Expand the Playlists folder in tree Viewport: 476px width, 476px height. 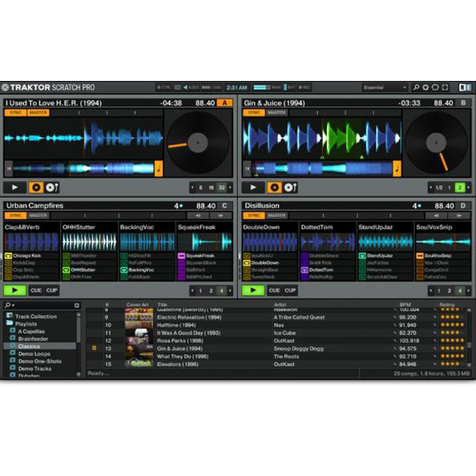click(10, 324)
